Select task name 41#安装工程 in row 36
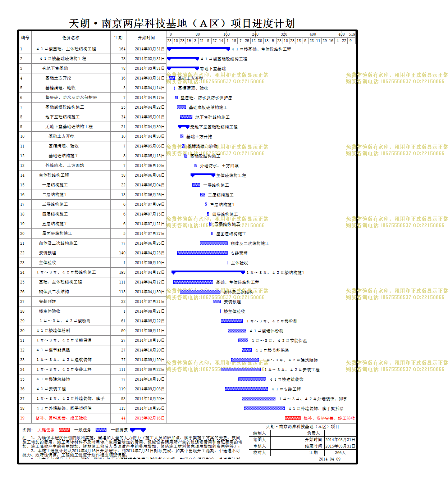This screenshot has height=481, width=448. [51, 389]
